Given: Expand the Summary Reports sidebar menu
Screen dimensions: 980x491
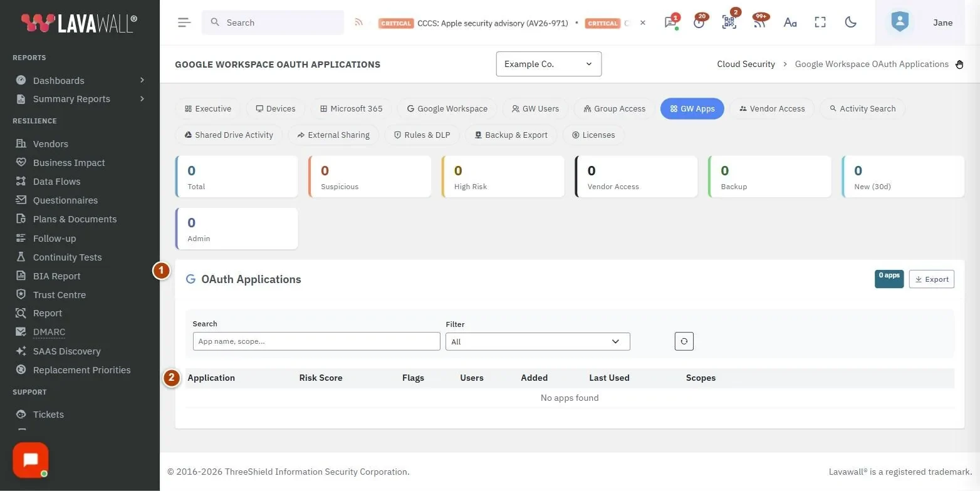Looking at the screenshot, I should [80, 99].
